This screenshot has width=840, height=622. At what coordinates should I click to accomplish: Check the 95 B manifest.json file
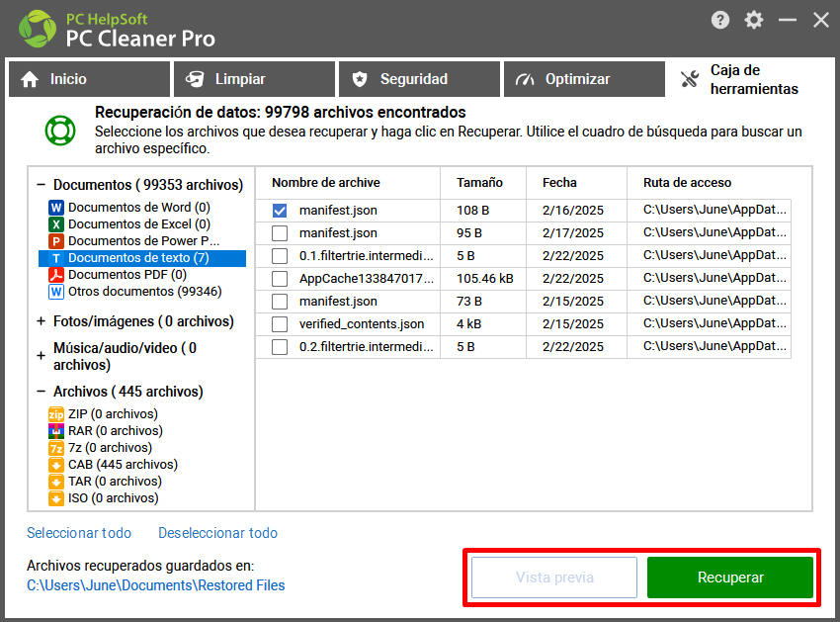click(280, 233)
